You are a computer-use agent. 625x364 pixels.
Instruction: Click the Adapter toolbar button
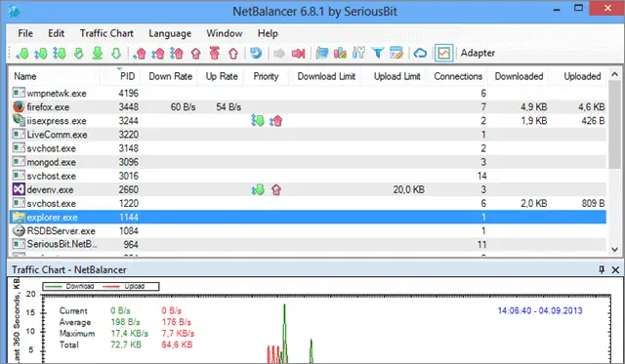point(478,53)
